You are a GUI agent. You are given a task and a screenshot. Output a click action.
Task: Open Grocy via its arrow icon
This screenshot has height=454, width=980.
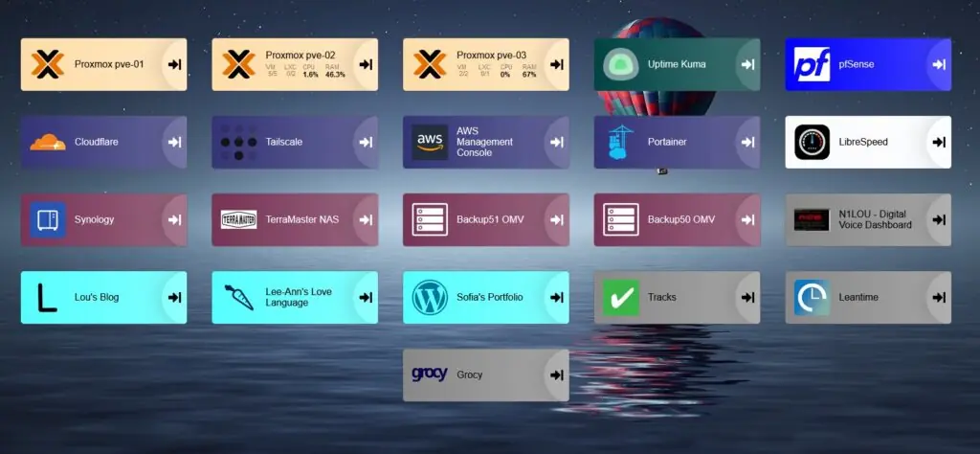click(x=557, y=375)
